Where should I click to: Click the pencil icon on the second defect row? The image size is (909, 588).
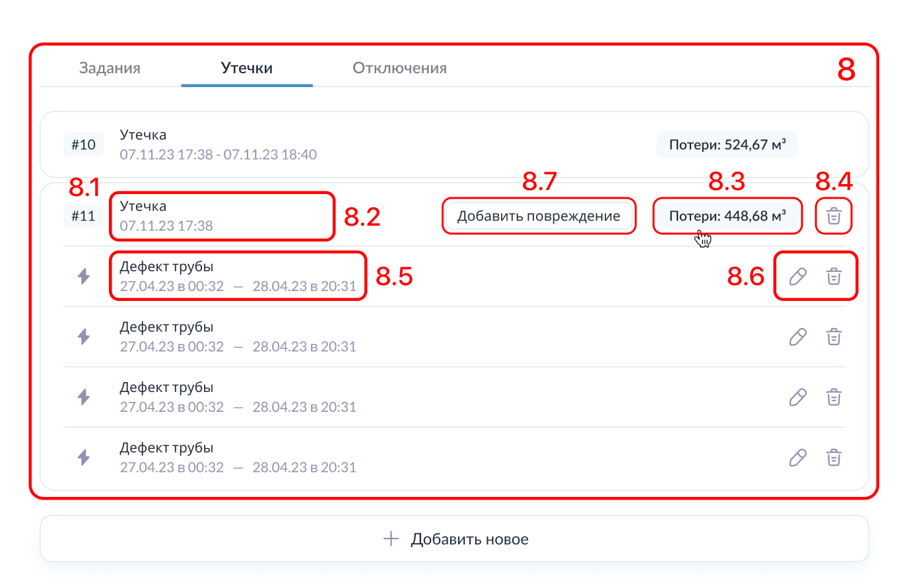point(798,337)
